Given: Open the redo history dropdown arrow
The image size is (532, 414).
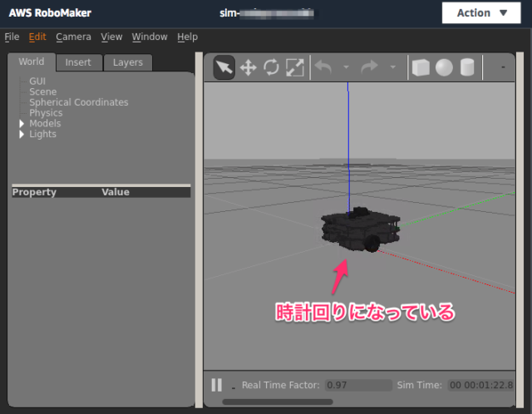Looking at the screenshot, I should point(393,67).
